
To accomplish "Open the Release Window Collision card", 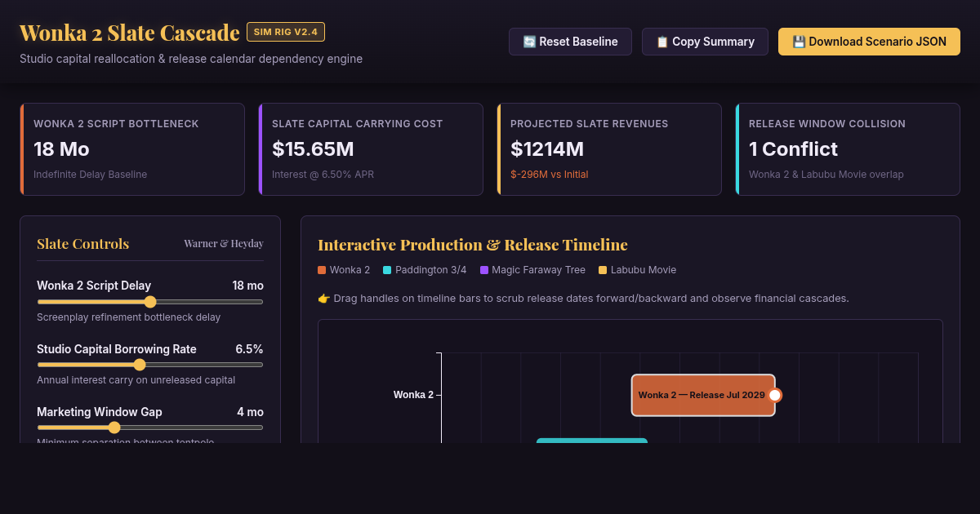I will [848, 149].
